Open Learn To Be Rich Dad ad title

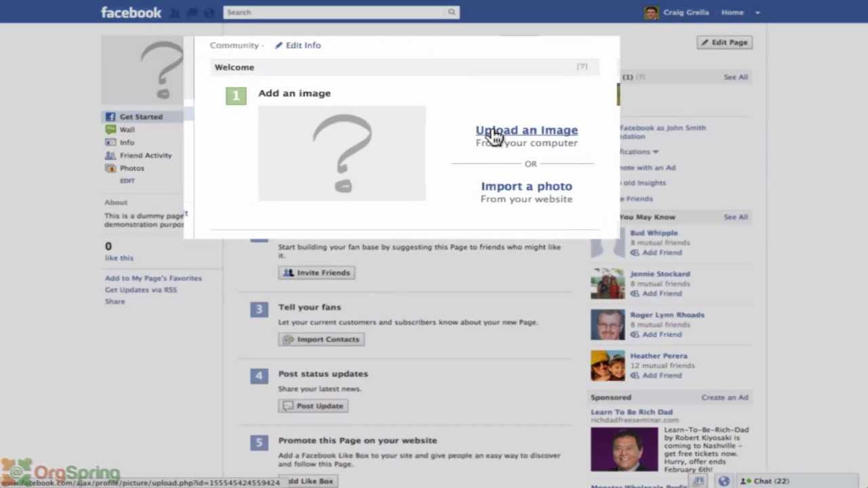point(631,411)
